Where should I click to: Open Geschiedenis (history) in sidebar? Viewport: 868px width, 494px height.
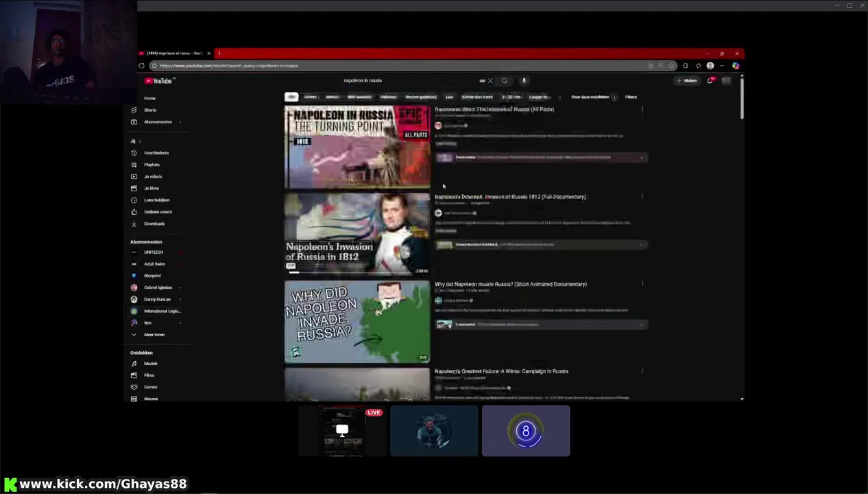coord(156,153)
